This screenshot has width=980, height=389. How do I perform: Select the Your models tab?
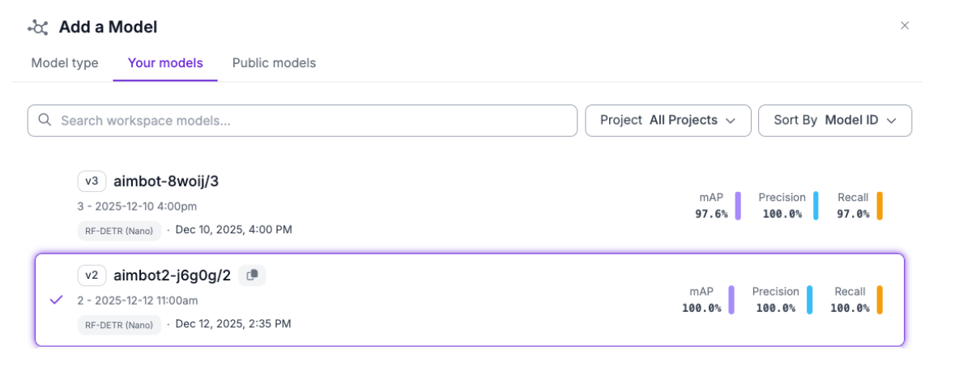[165, 63]
